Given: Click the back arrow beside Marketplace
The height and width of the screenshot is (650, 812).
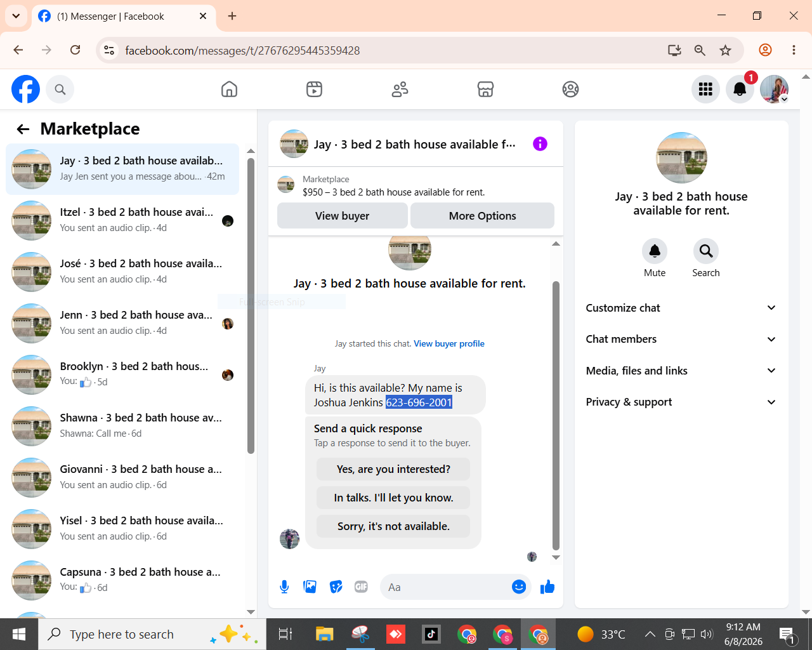Looking at the screenshot, I should (x=23, y=129).
